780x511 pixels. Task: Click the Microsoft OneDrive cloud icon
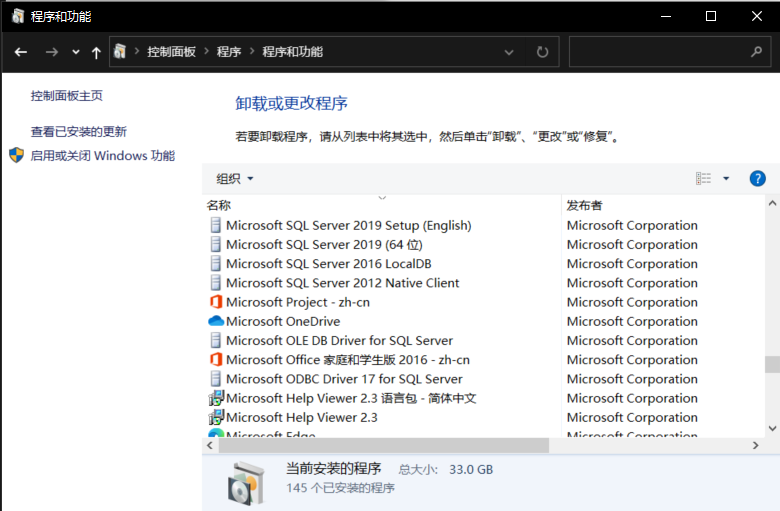pyautogui.click(x=216, y=321)
